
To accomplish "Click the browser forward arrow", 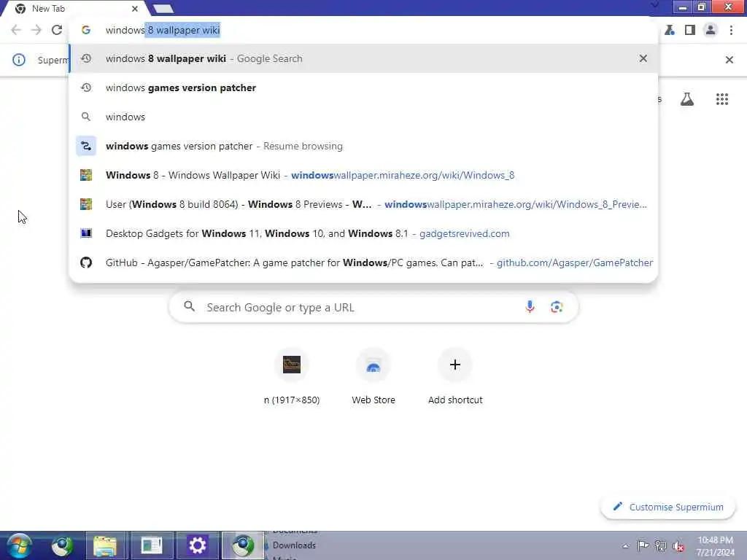I will pyautogui.click(x=36, y=30).
